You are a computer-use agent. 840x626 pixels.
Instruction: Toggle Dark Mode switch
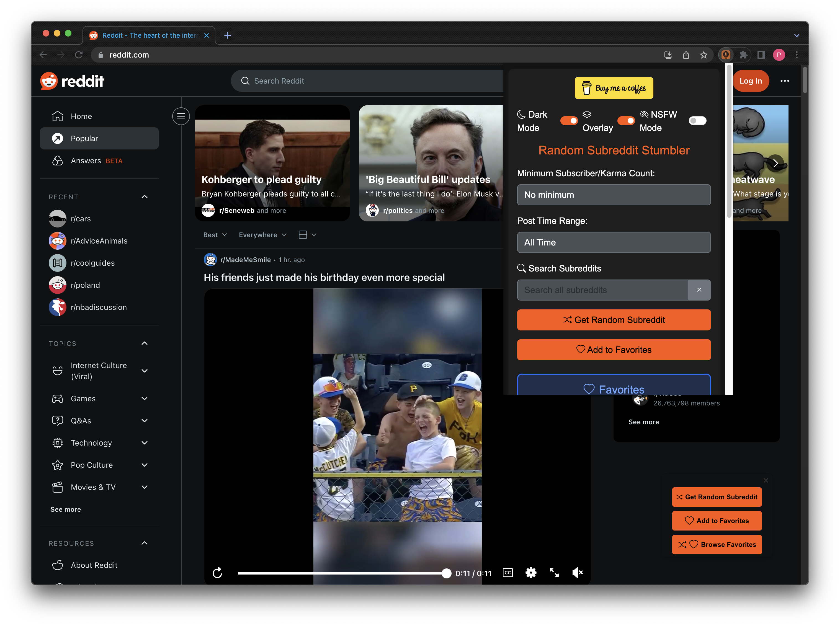[569, 120]
